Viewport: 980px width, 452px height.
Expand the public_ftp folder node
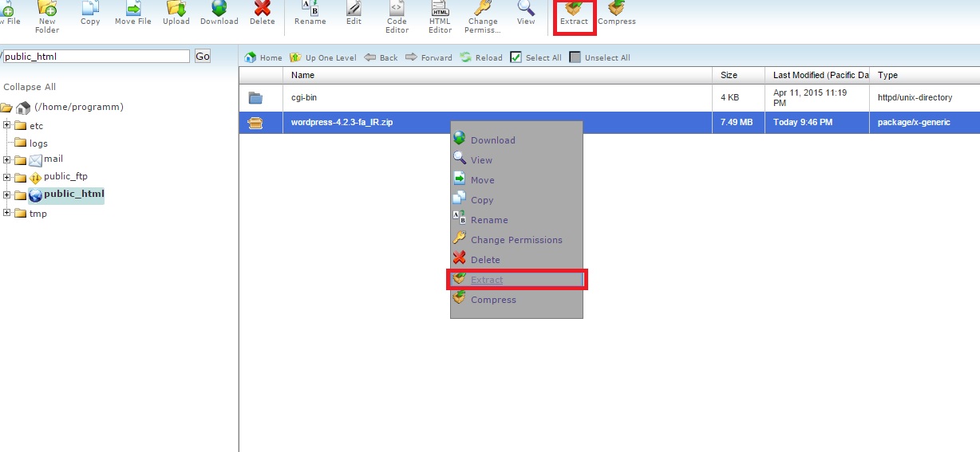[x=7, y=177]
